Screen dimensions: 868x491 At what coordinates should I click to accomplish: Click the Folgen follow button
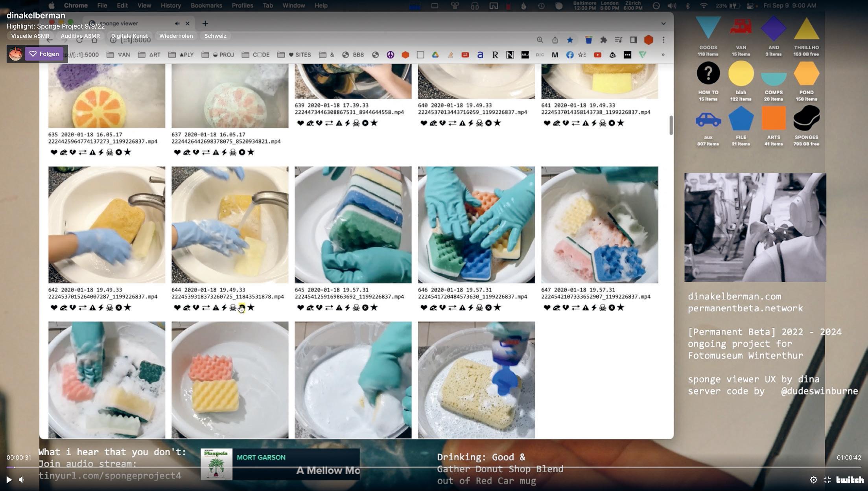pyautogui.click(x=43, y=54)
